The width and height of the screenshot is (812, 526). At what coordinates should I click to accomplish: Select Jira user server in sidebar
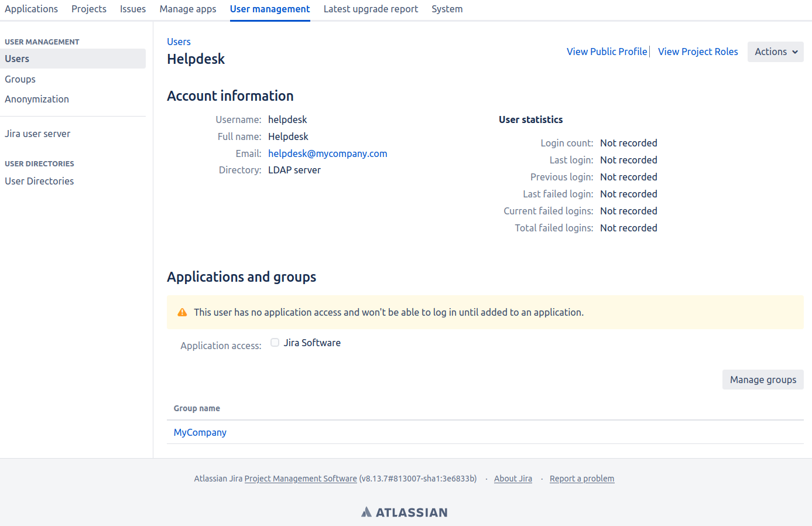coord(37,134)
